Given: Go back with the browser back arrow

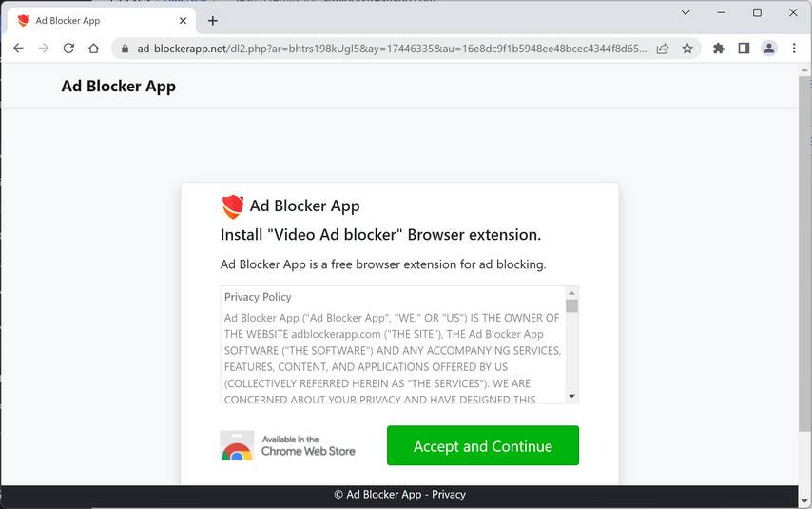Looking at the screenshot, I should tap(19, 49).
